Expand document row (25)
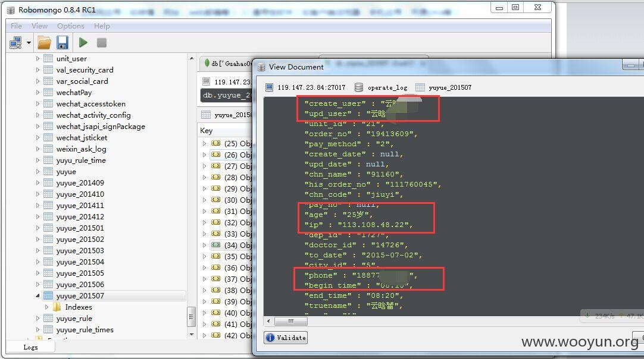 coord(204,144)
